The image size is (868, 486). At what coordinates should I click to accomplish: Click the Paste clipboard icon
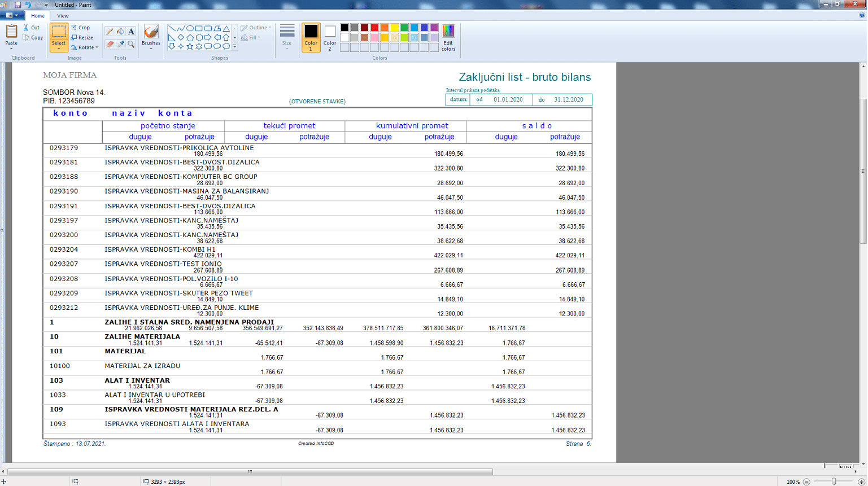11,32
